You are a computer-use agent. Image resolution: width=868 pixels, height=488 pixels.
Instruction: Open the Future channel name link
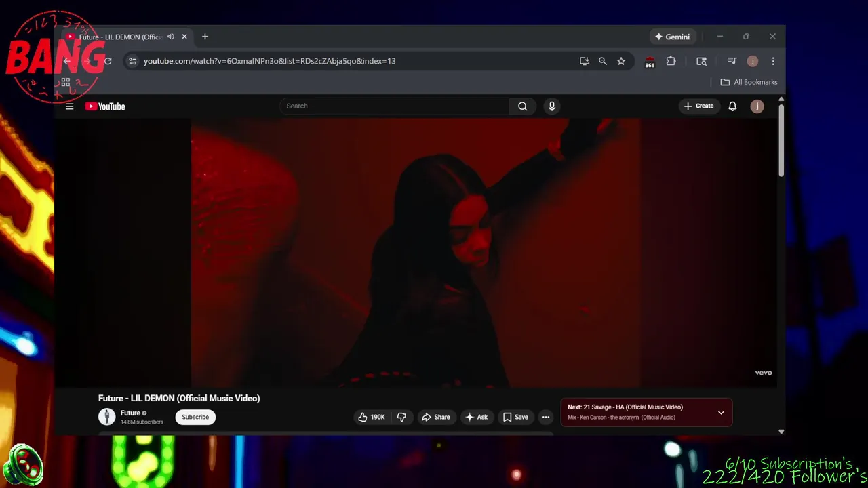pos(130,413)
